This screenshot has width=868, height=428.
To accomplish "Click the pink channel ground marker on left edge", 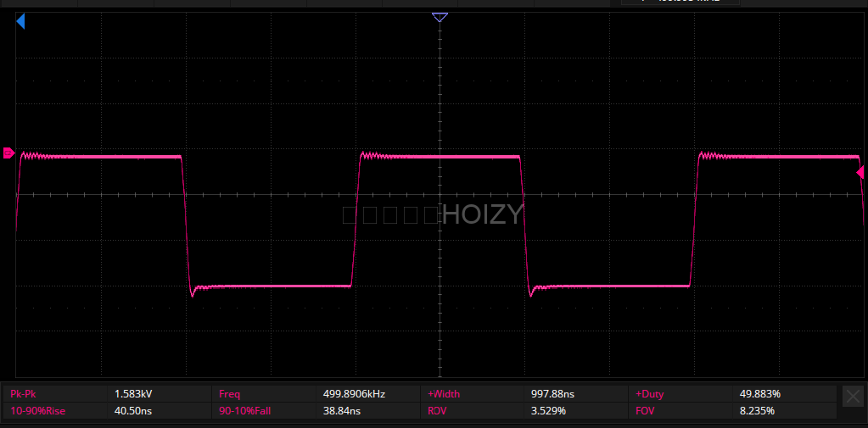I will 8,153.
